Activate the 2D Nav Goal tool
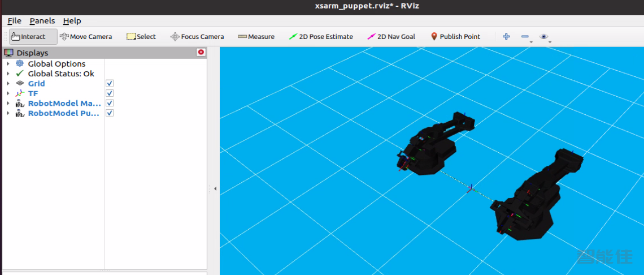 (391, 37)
